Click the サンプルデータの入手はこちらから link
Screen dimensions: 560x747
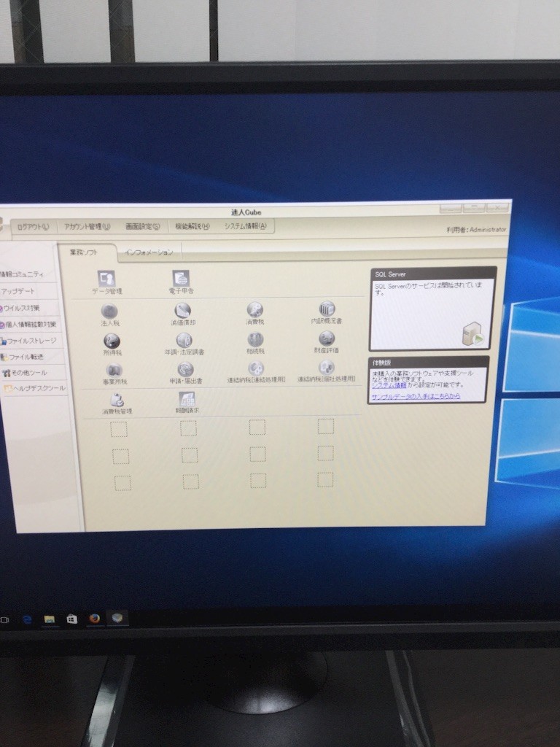point(416,396)
